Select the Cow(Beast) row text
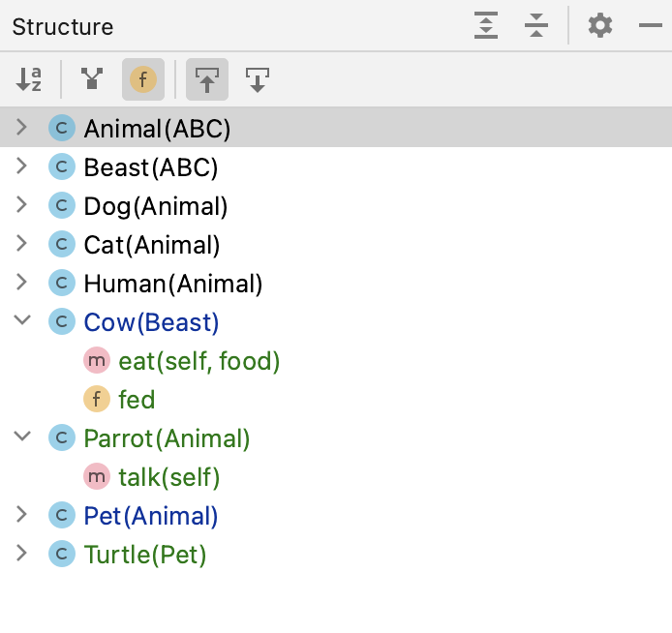The width and height of the screenshot is (672, 633). click(x=151, y=322)
